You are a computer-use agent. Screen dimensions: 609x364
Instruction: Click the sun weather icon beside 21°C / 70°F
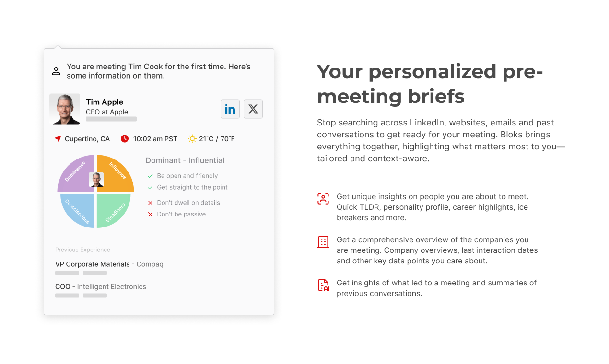click(x=192, y=139)
